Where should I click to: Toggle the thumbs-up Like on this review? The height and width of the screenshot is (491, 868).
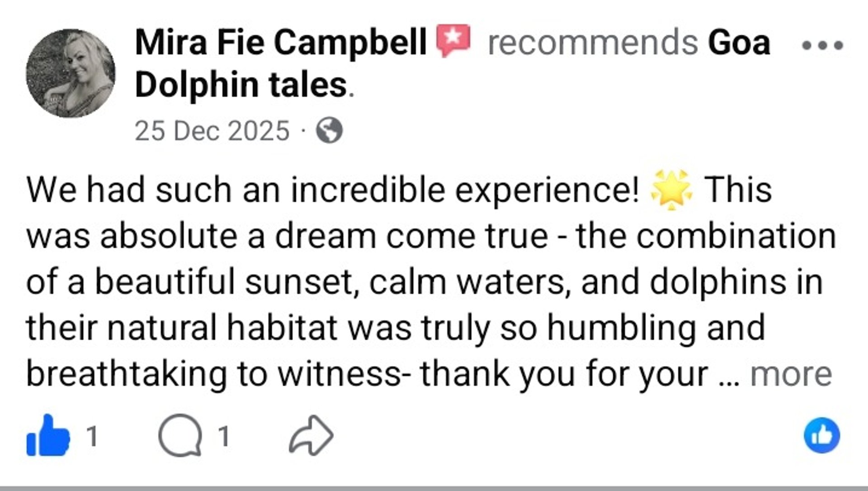pos(48,436)
